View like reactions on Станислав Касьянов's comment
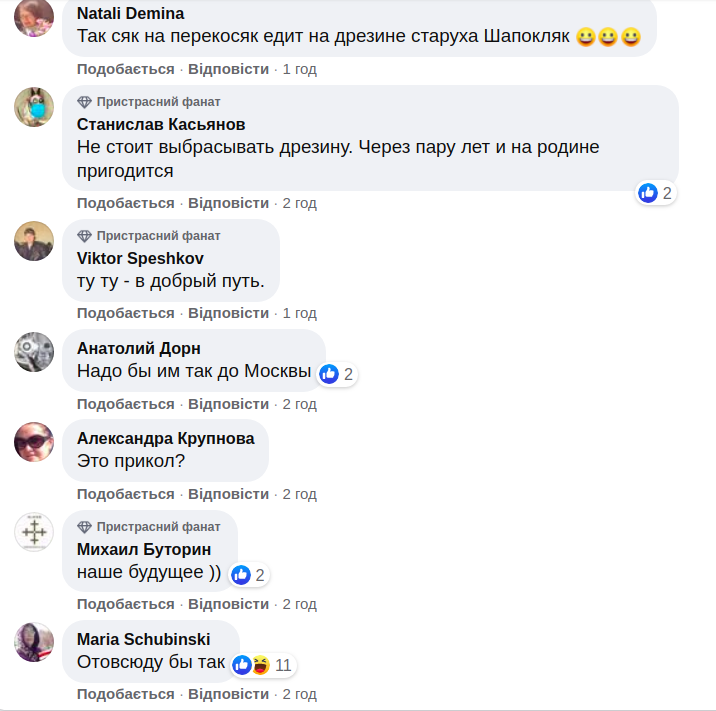The width and height of the screenshot is (716, 711). 656,193
